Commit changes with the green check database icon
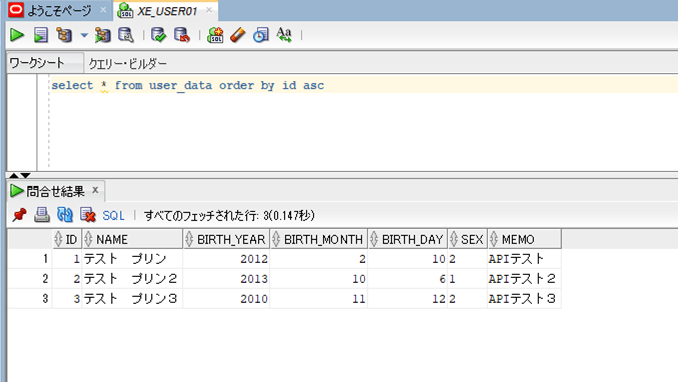Viewport: 678px width, 382px height. pos(158,35)
